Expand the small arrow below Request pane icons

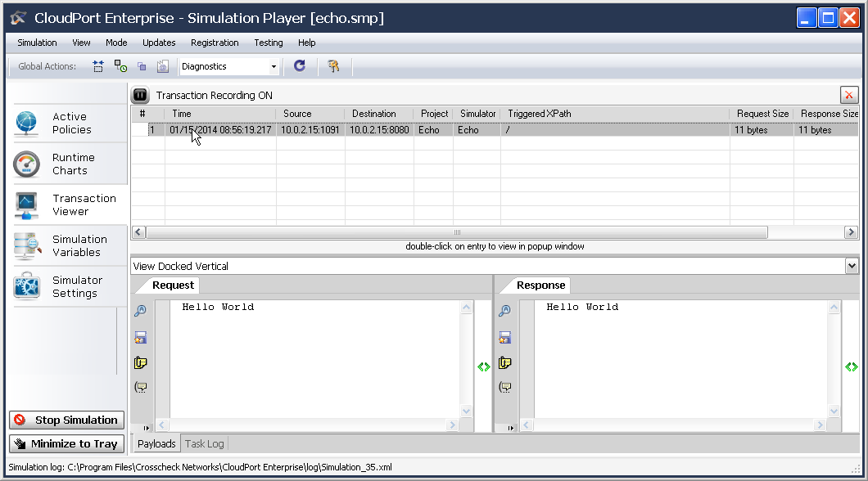coord(146,428)
